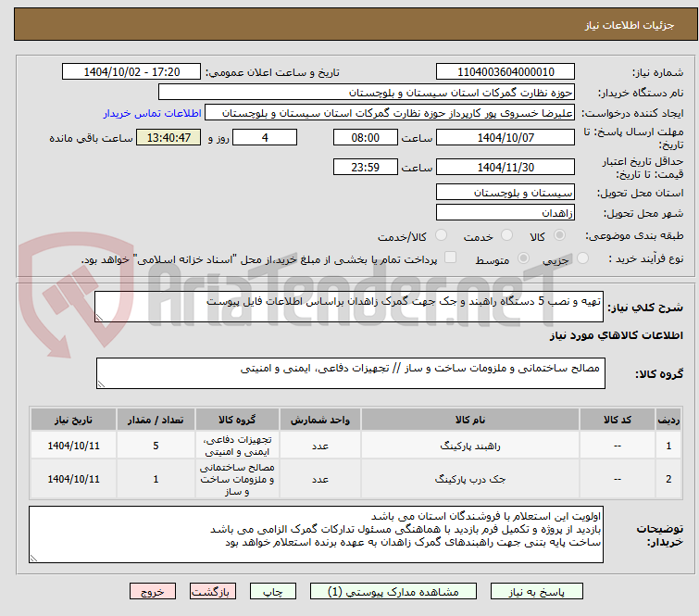Viewport: 699px width, 616px height.
Task: Select the خدمت radio button
Action: tap(506, 235)
